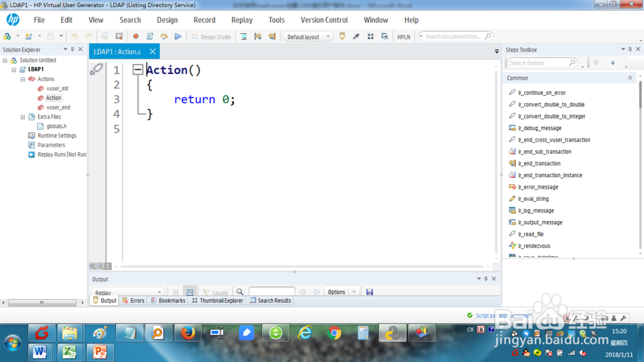Click the grid layout icon in toolbar
The height and width of the screenshot is (362, 644).
pyautogui.click(x=370, y=36)
